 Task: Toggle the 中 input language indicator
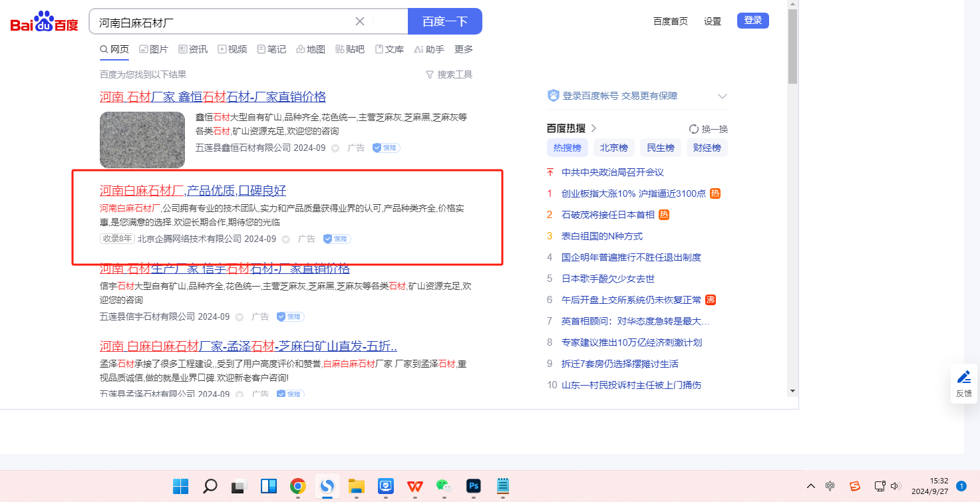click(830, 486)
